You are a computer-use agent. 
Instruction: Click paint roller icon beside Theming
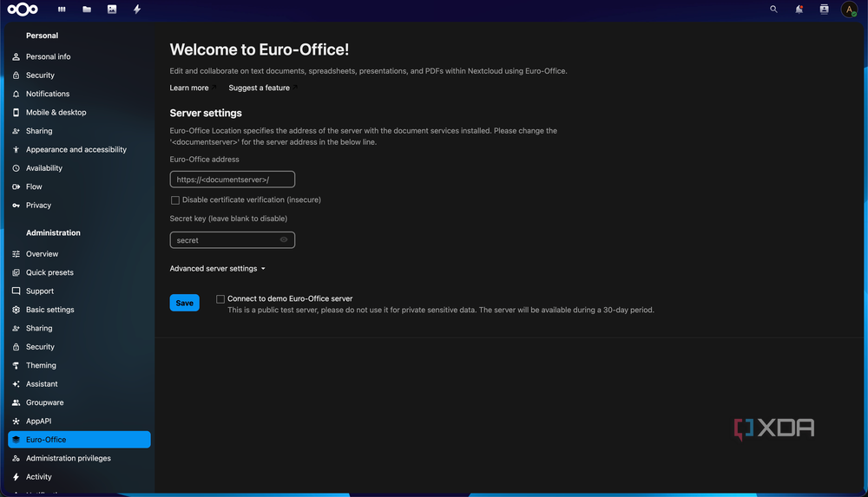pyautogui.click(x=16, y=365)
